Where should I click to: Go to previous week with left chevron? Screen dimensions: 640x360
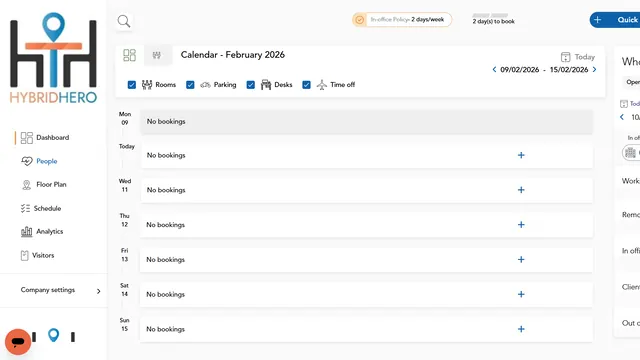coord(494,69)
